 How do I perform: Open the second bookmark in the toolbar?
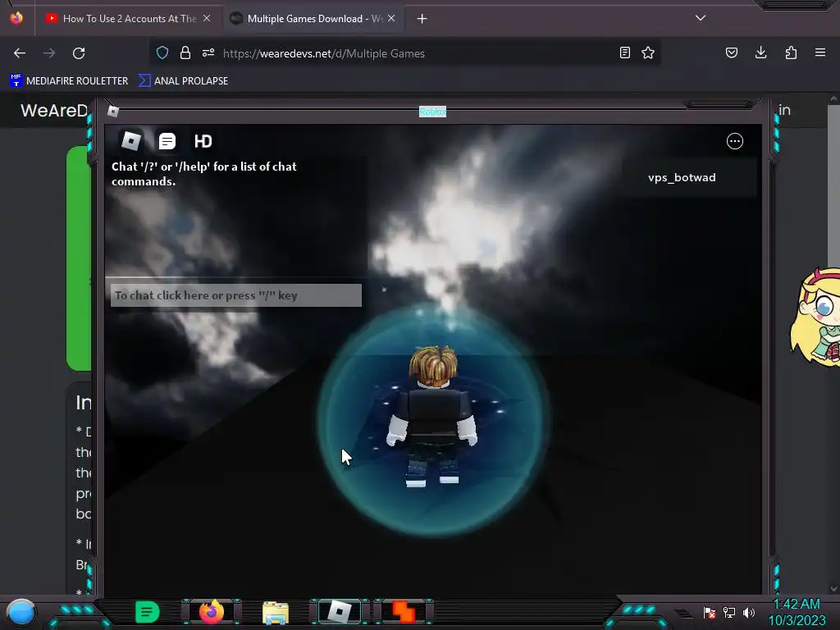tap(184, 81)
